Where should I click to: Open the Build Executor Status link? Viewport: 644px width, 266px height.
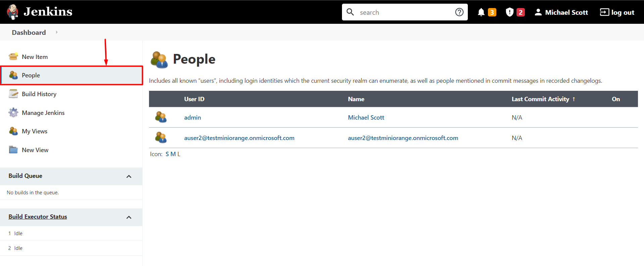click(x=38, y=217)
